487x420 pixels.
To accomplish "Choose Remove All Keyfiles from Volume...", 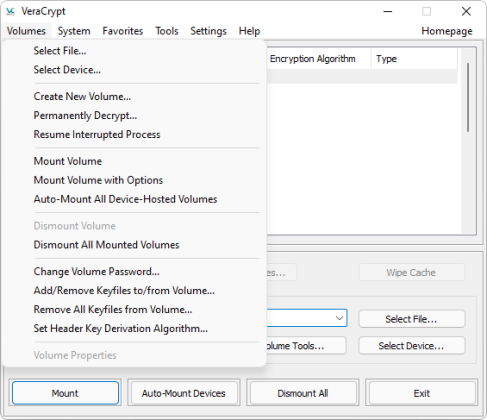I will (x=133, y=309).
